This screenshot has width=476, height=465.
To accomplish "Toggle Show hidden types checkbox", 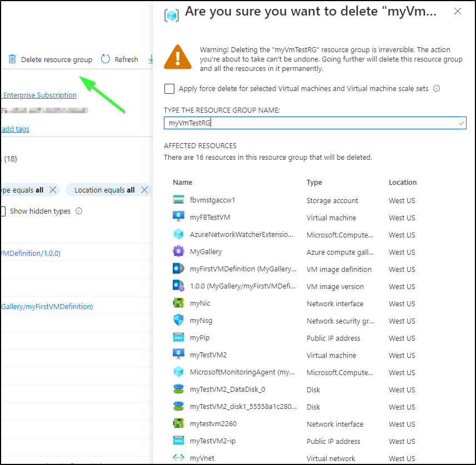I will click(3, 211).
